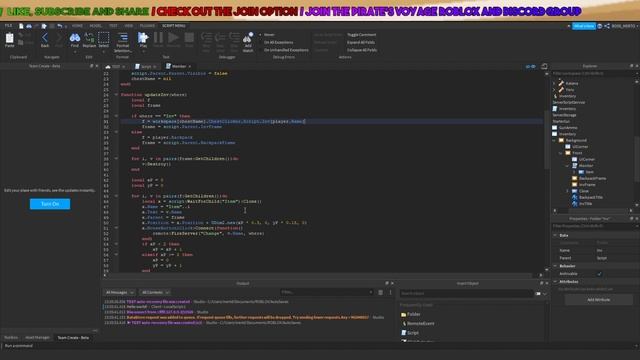This screenshot has height=360, width=640.
Task: Select BackpackTitle label in Explorer
Action: (587, 198)
